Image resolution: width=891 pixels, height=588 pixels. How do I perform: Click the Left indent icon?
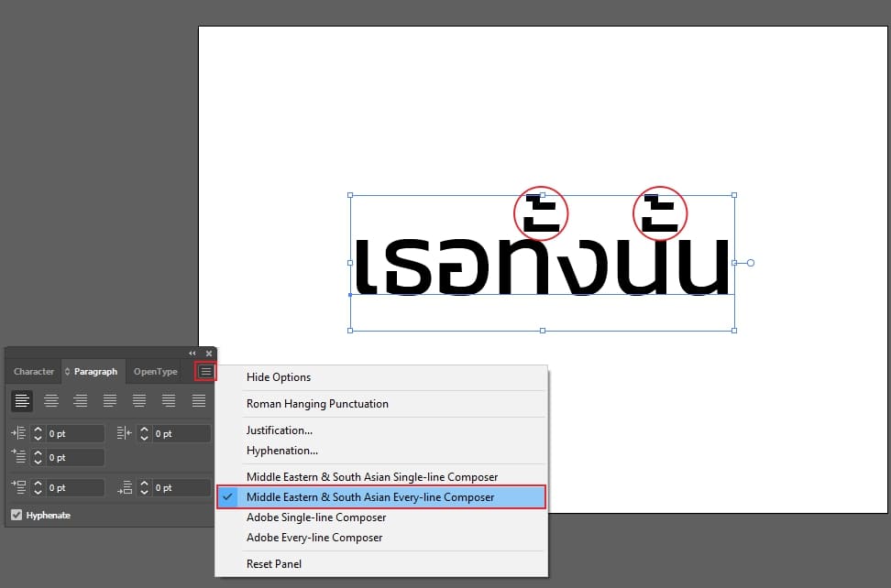(x=18, y=433)
